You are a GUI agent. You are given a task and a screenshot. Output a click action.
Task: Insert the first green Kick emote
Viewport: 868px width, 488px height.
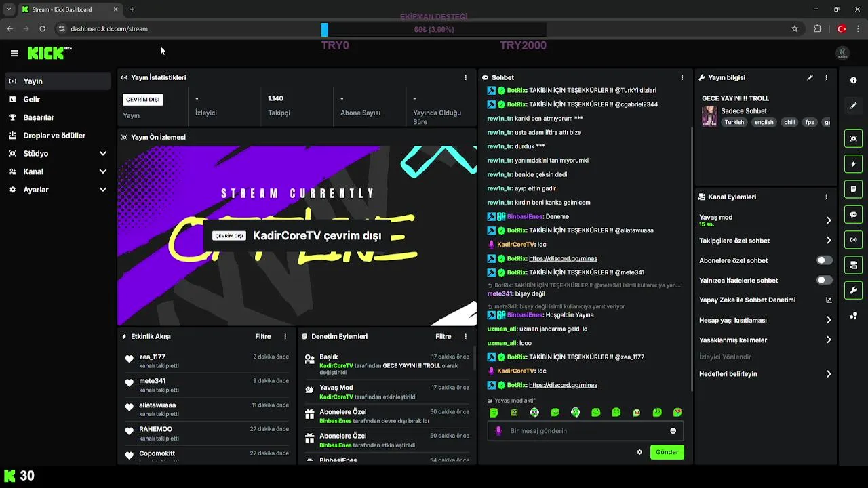point(494,412)
